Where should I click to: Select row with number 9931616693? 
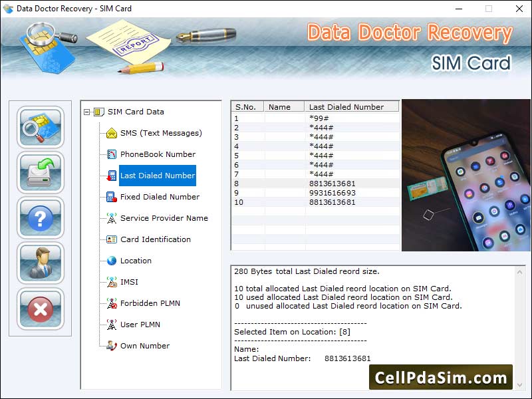[332, 193]
